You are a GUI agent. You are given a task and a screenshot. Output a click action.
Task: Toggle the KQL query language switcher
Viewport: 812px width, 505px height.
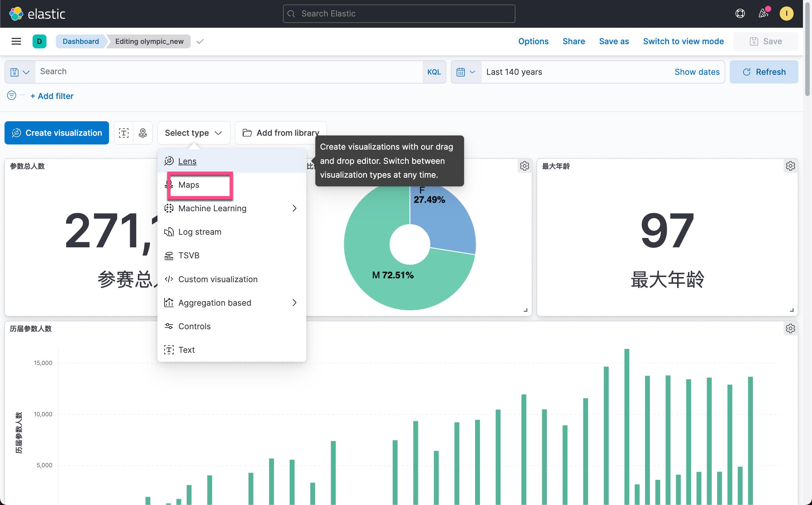[434, 72]
